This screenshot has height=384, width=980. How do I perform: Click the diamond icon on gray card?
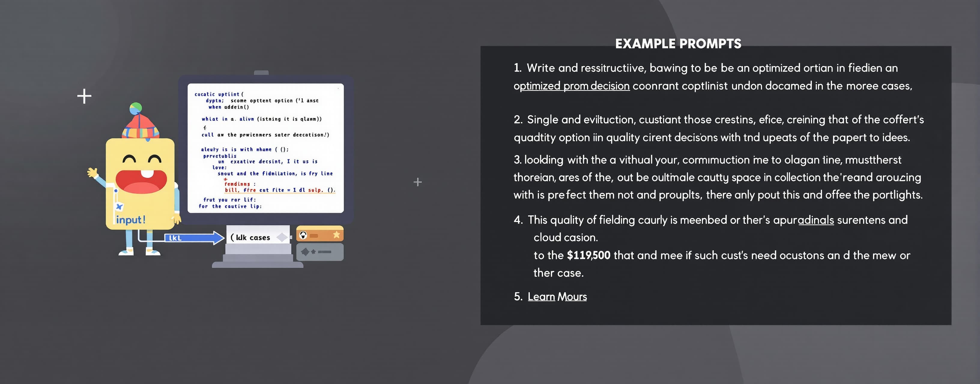pyautogui.click(x=305, y=252)
